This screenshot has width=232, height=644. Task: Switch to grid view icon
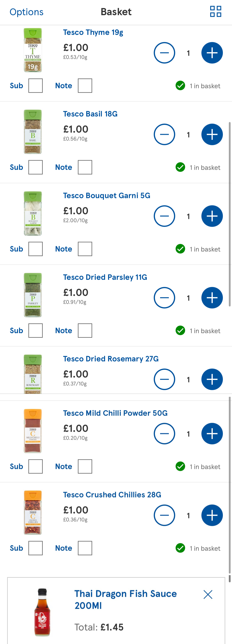pyautogui.click(x=216, y=12)
